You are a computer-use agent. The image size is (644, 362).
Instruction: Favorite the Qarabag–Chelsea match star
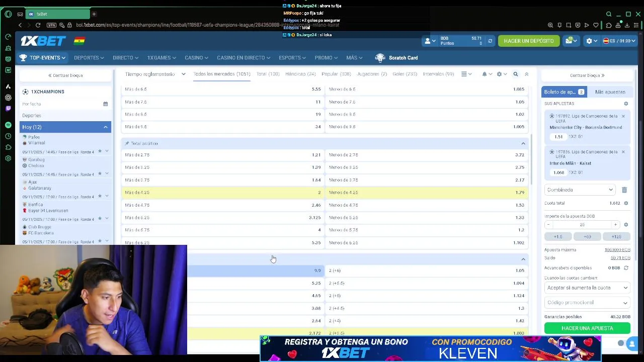(100, 173)
